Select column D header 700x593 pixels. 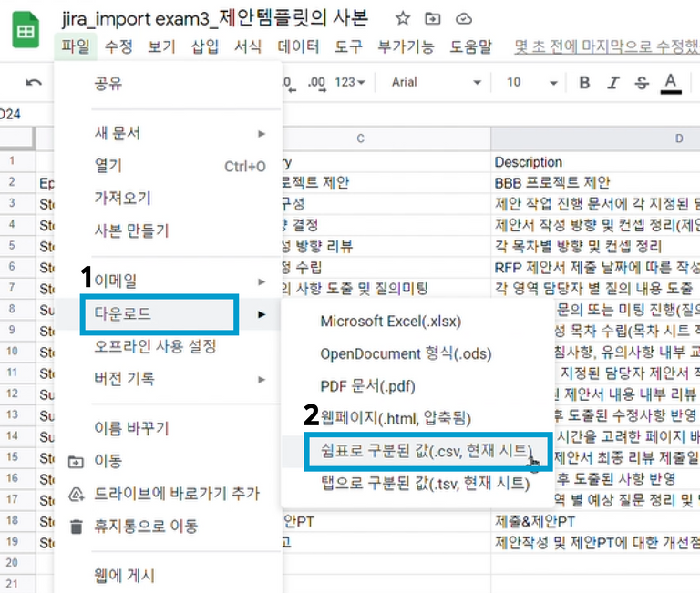coord(595,138)
